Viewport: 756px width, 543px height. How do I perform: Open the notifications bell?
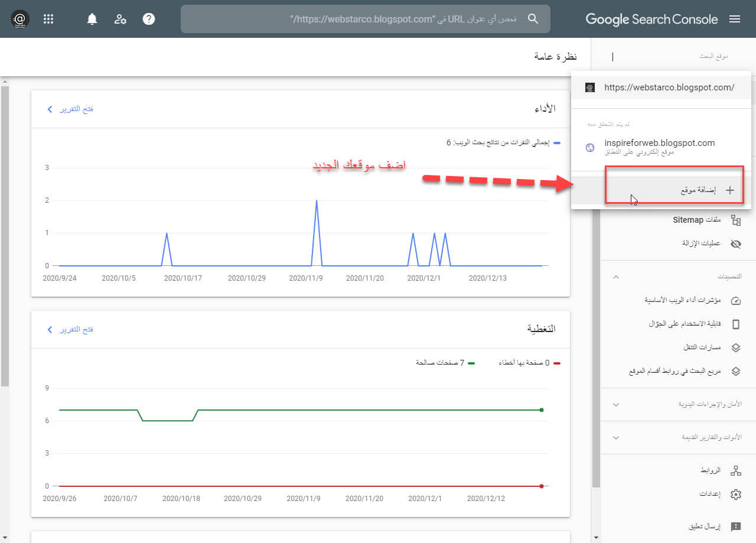coord(92,19)
